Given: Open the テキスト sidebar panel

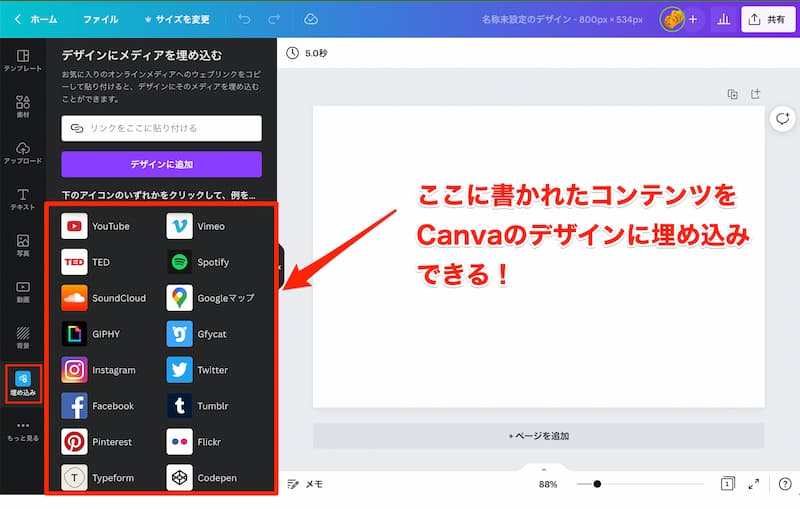Looking at the screenshot, I should (x=22, y=199).
